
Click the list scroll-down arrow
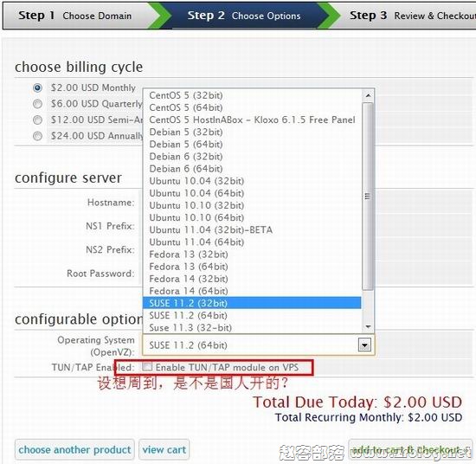(368, 326)
